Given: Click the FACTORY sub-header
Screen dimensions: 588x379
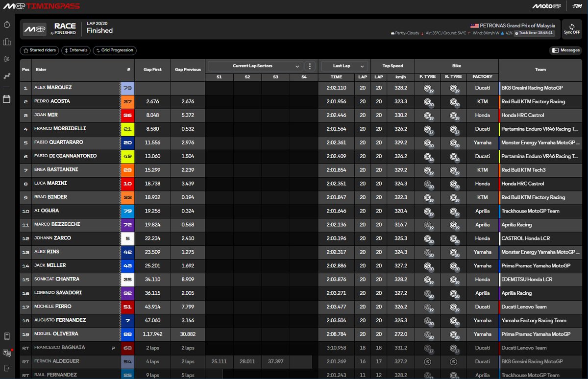Looking at the screenshot, I should coord(482,77).
